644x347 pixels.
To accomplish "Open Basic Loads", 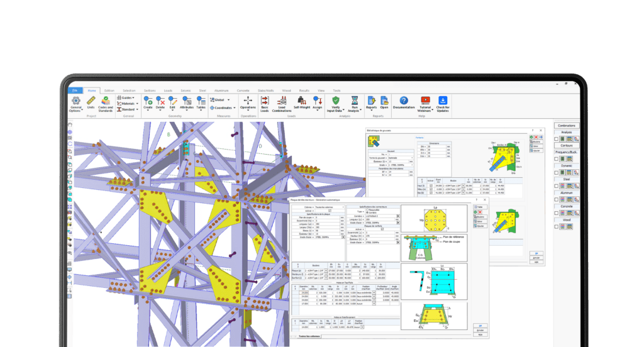I will (x=265, y=104).
